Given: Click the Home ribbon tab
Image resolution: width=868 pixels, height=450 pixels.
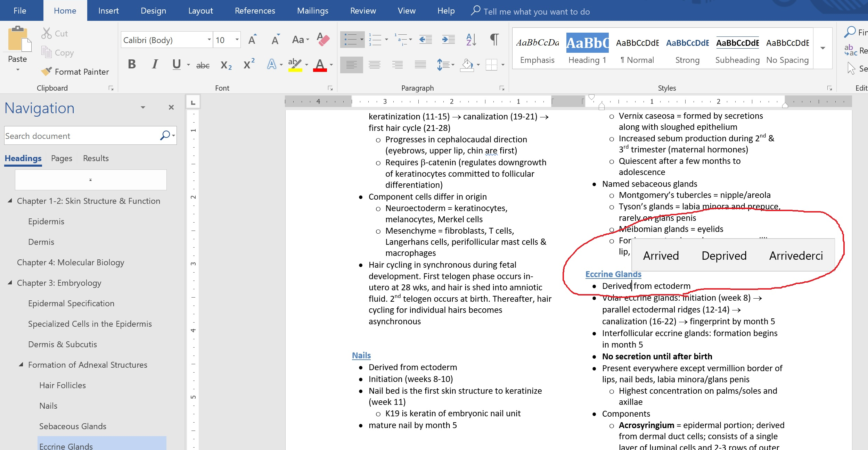Looking at the screenshot, I should [x=65, y=11].
